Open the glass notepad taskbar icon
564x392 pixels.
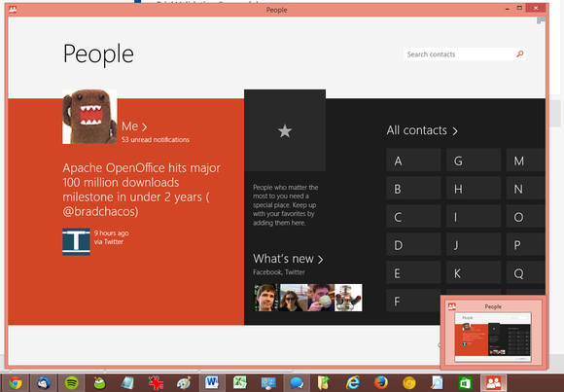coord(127,383)
